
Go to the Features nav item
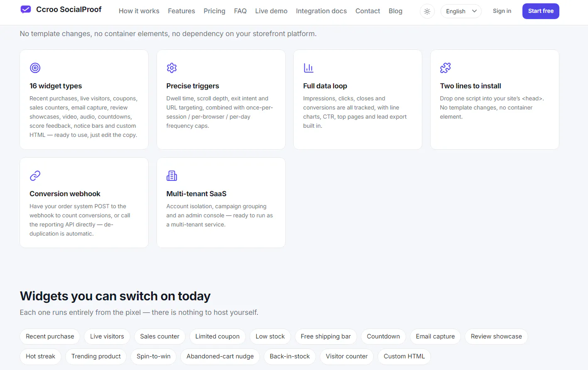181,11
